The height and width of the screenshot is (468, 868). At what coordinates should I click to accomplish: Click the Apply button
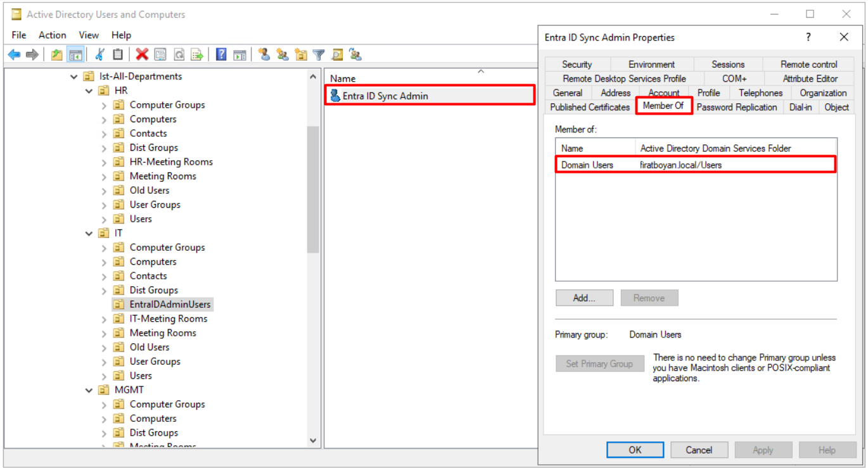763,450
